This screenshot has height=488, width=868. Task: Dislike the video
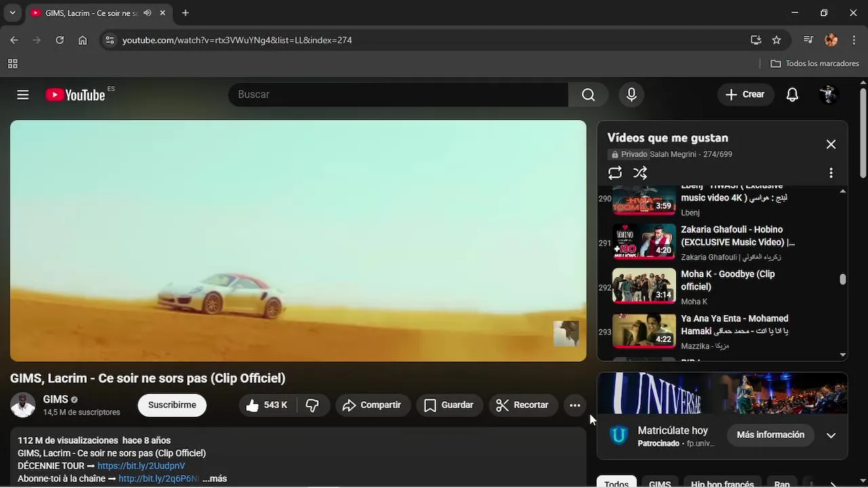pos(313,405)
